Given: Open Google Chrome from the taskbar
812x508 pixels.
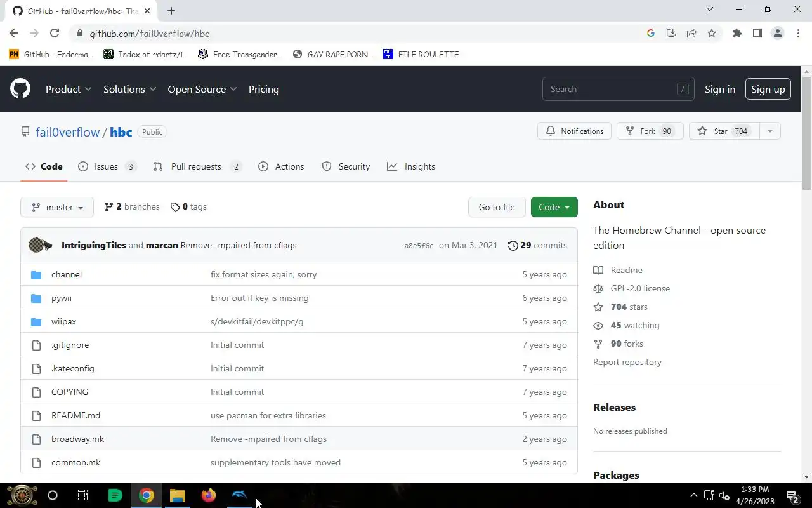Looking at the screenshot, I should click(147, 495).
